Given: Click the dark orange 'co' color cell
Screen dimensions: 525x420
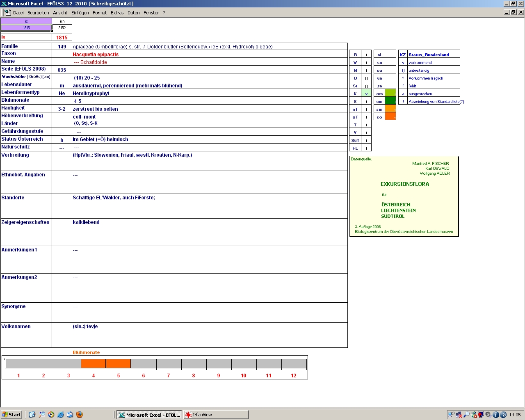Looking at the screenshot, I should point(390,117).
